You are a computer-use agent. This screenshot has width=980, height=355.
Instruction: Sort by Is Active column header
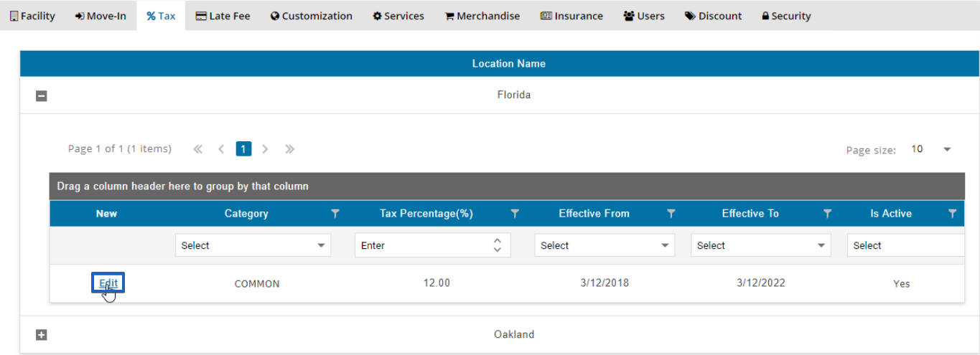891,214
